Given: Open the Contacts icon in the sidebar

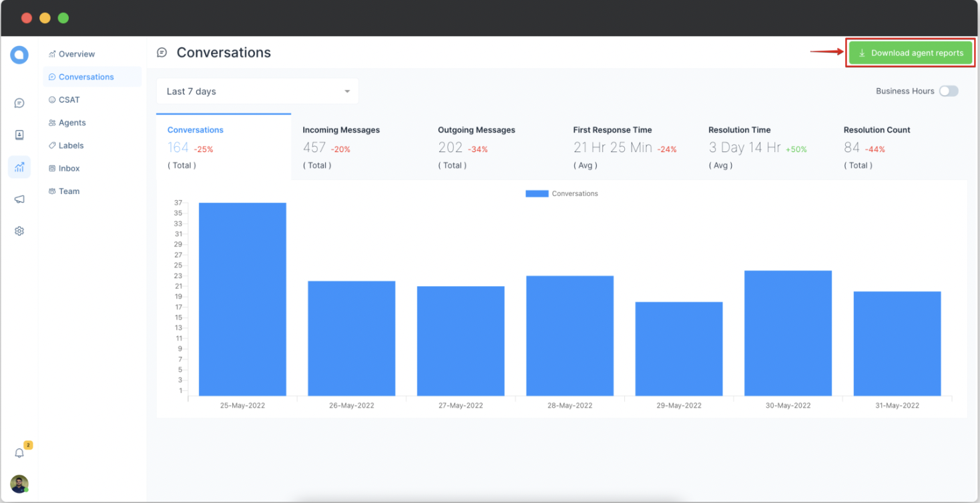Looking at the screenshot, I should click(x=19, y=135).
